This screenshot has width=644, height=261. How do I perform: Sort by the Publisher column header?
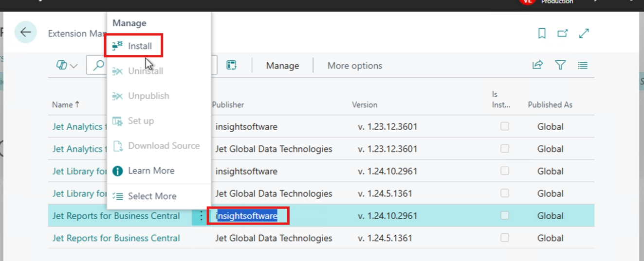[x=228, y=104]
